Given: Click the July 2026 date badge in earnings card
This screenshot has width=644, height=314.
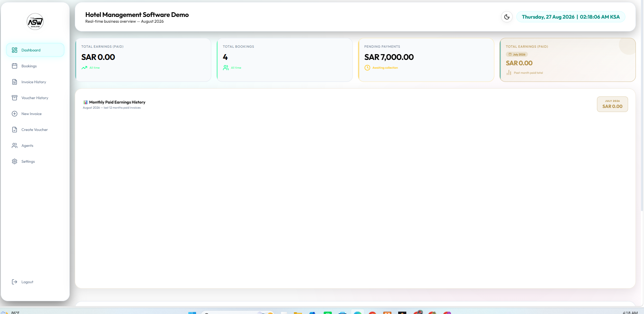Looking at the screenshot, I should coord(517,54).
